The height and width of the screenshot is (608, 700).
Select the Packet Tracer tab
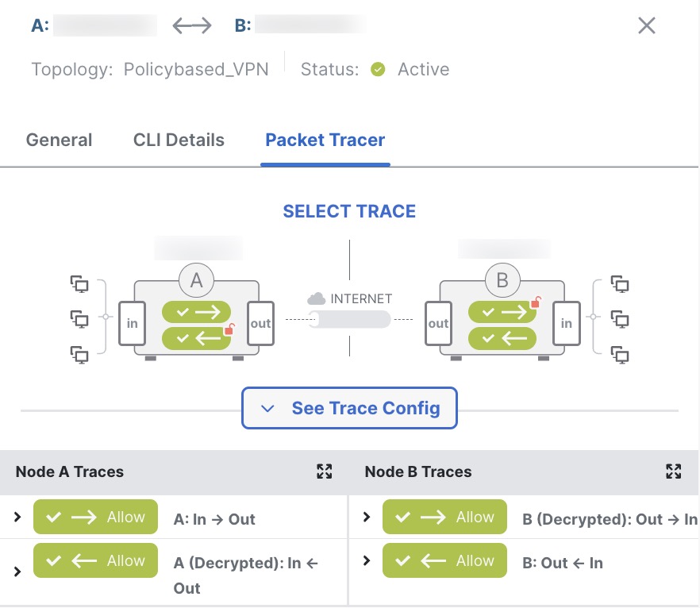pos(325,140)
